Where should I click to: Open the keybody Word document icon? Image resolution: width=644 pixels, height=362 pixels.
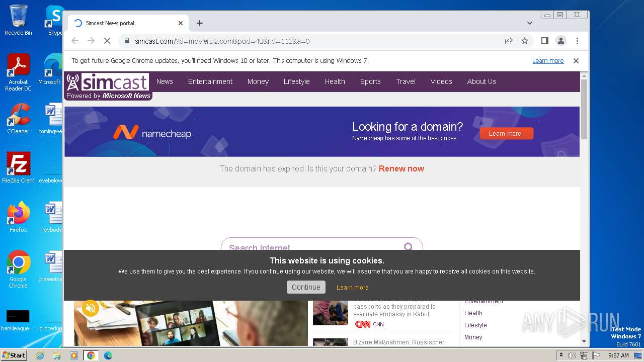[51, 217]
